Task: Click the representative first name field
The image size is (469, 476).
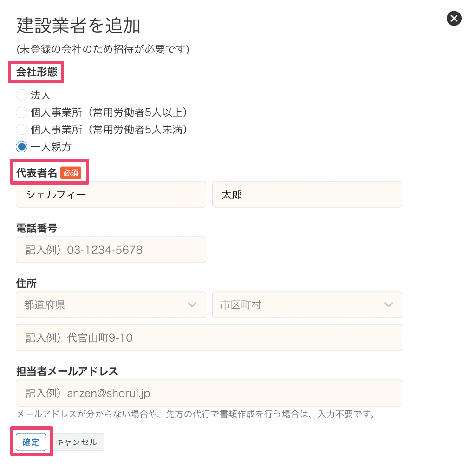Action: 306,194
